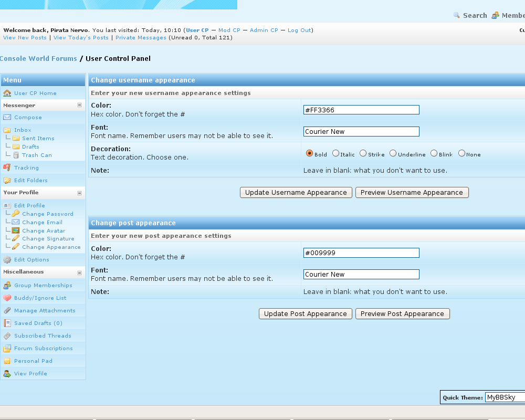Screen dimensions: 525x420
Task: Click the Buddy/Ignore List heart icon
Action: 7,298
